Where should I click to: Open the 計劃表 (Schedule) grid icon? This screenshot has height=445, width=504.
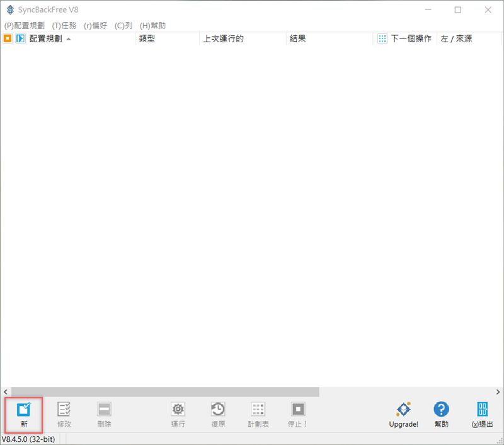(258, 409)
